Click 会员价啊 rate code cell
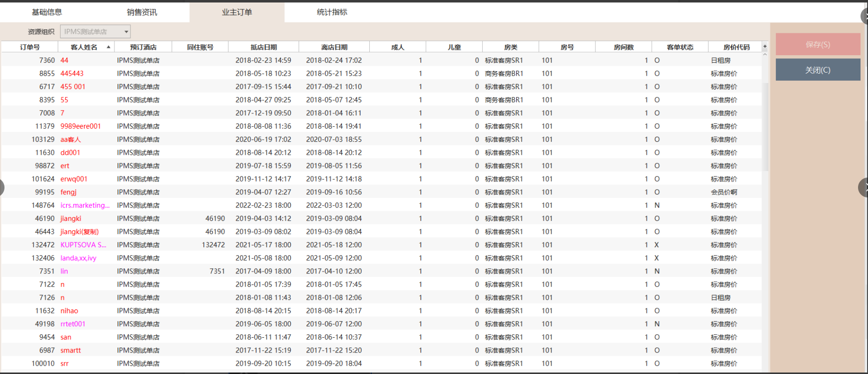 724,192
